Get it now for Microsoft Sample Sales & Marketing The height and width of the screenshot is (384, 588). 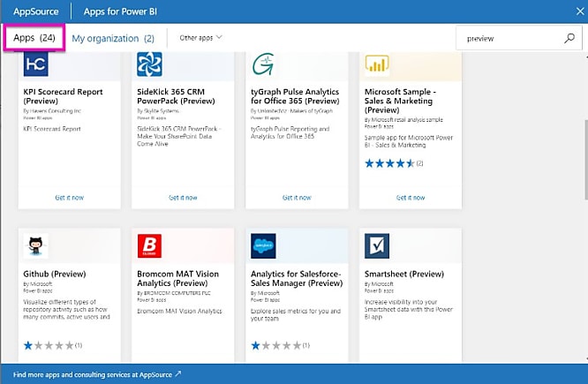[411, 197]
